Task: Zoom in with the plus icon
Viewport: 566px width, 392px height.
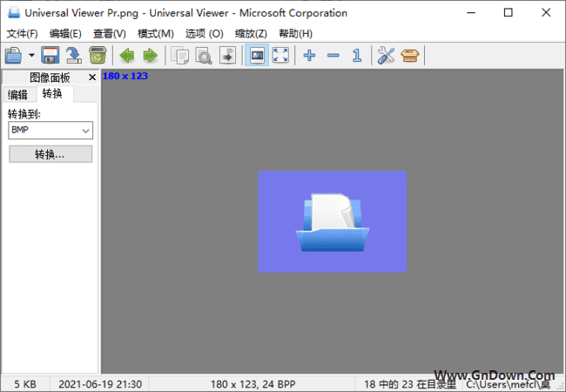Action: click(309, 56)
